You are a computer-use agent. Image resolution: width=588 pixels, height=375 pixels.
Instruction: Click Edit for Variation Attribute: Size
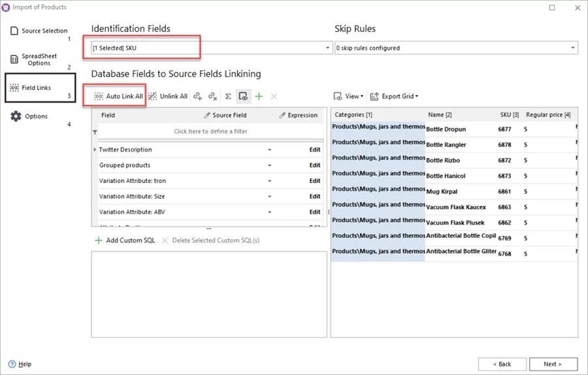point(314,197)
